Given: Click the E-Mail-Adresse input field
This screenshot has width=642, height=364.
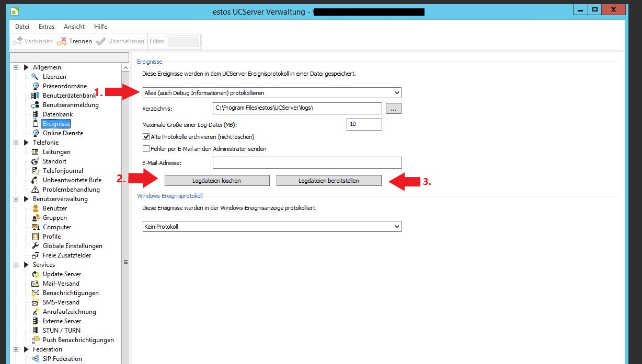Looking at the screenshot, I should tap(307, 163).
